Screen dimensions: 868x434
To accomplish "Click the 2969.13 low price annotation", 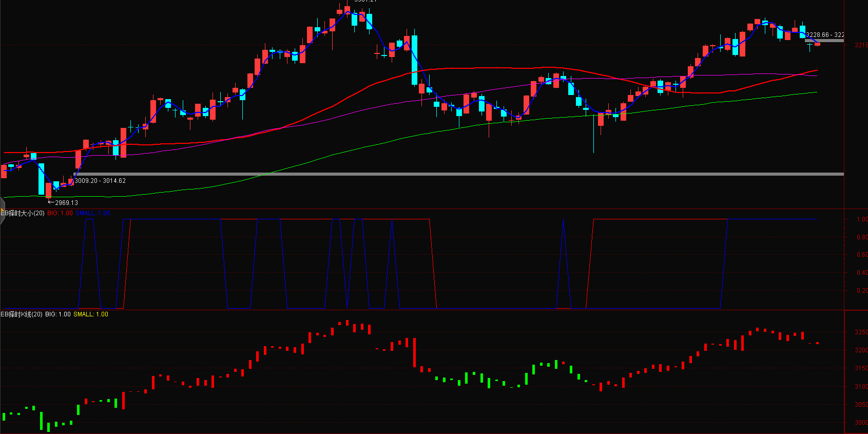I will coord(66,203).
